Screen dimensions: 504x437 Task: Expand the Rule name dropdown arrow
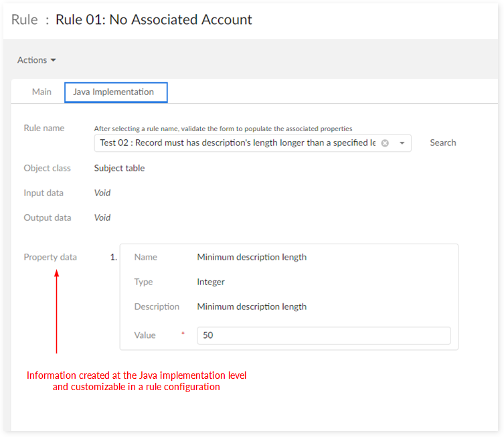402,143
